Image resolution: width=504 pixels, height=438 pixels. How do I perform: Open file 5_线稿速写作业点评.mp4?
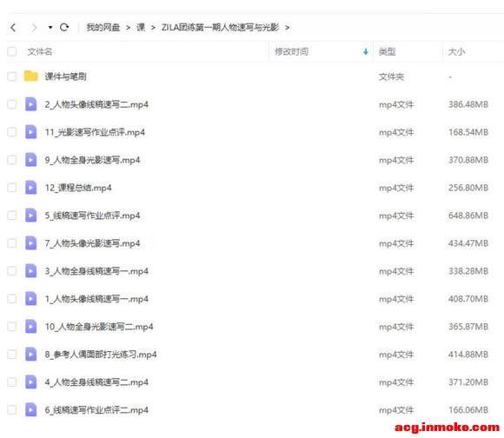point(93,216)
